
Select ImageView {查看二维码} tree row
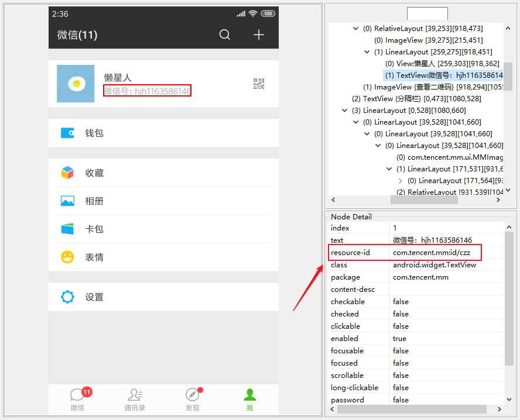coord(433,87)
